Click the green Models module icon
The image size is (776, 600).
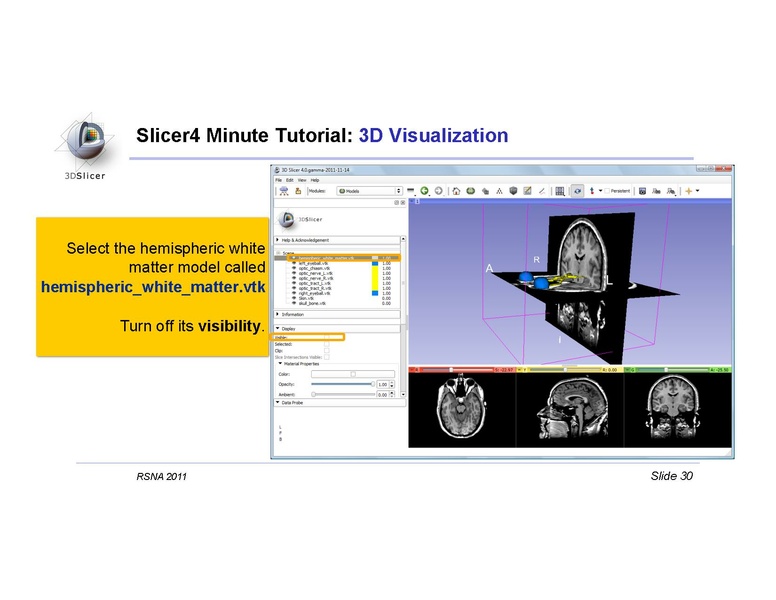point(471,191)
